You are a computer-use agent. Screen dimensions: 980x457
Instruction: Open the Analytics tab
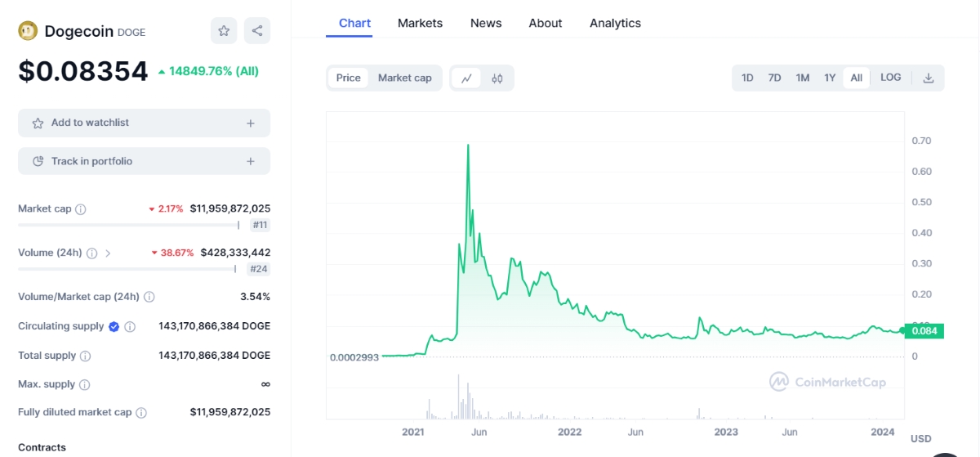click(x=615, y=23)
